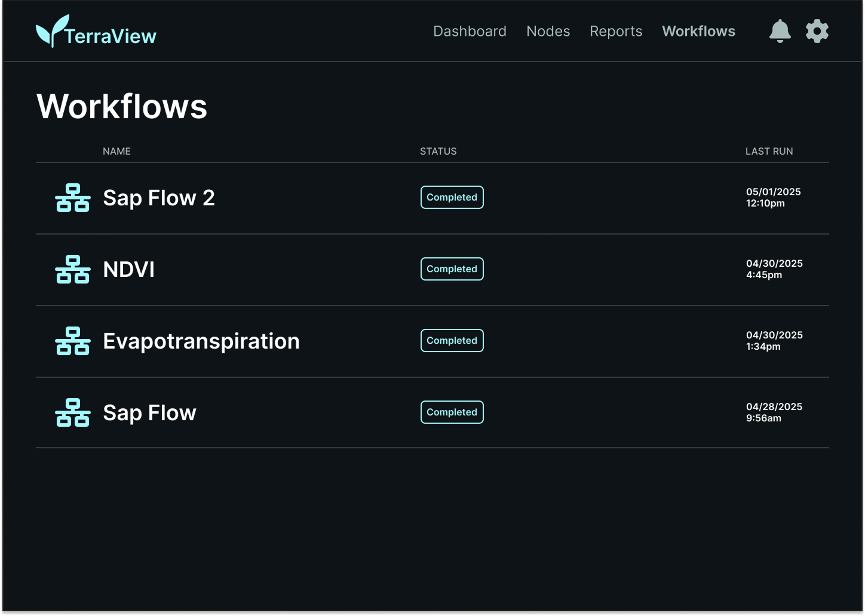Open the Reports tab

point(616,31)
